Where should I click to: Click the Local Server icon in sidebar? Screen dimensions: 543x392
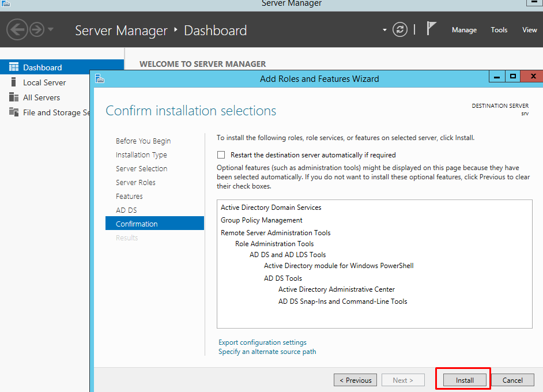13,82
